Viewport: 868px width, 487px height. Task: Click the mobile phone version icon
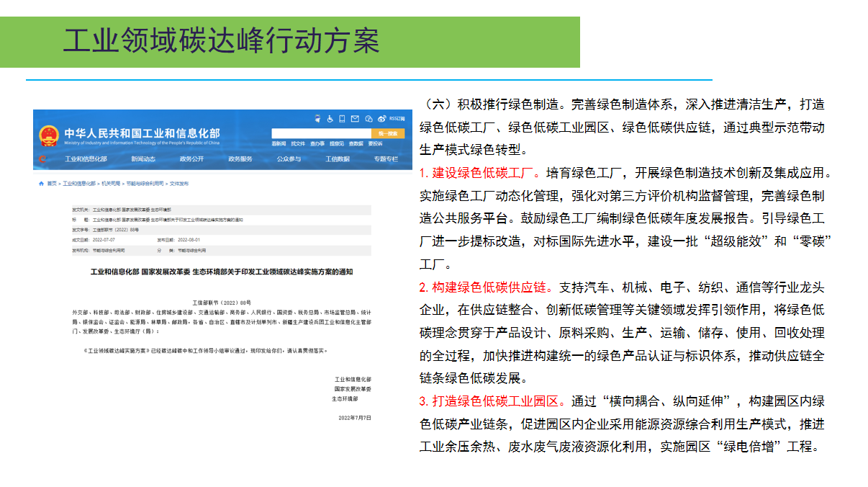click(343, 118)
